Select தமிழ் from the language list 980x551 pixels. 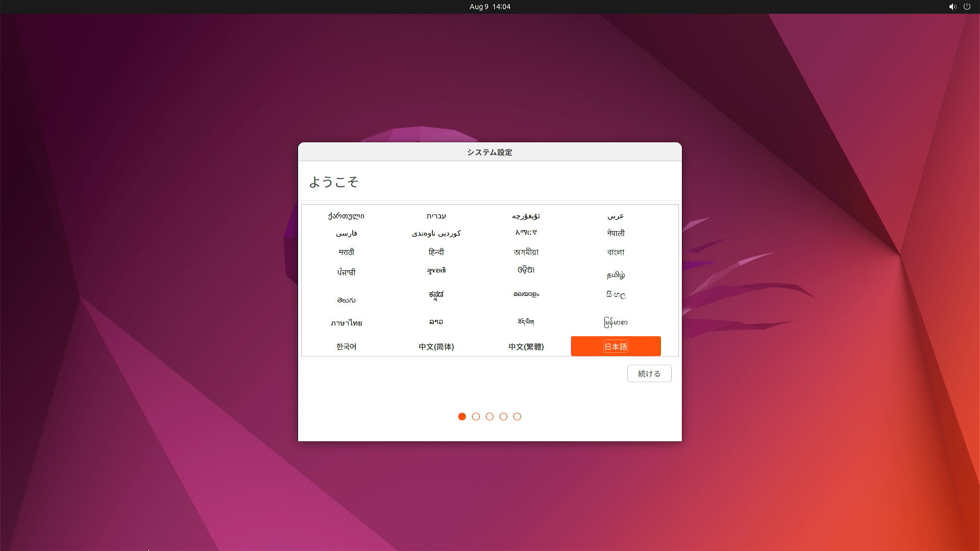pyautogui.click(x=615, y=275)
